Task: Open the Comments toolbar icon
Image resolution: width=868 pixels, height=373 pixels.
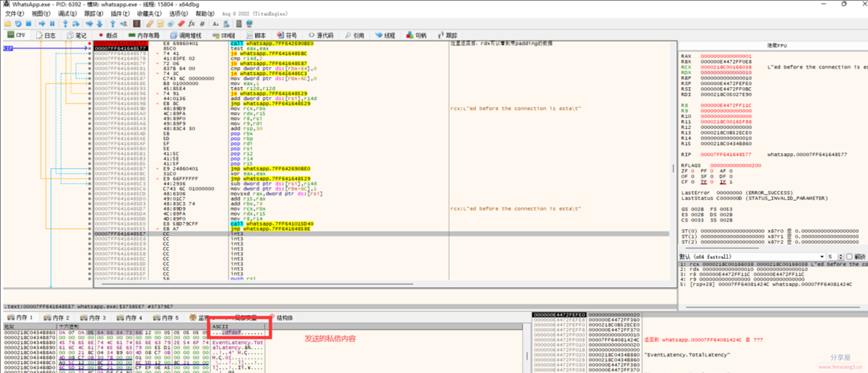Action: point(160,24)
